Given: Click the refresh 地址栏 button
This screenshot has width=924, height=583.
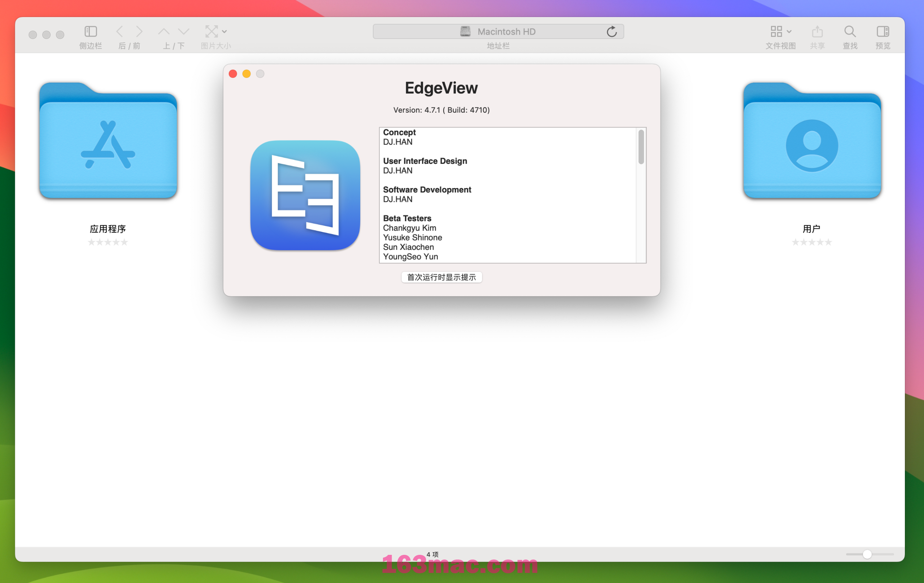Looking at the screenshot, I should (613, 31).
